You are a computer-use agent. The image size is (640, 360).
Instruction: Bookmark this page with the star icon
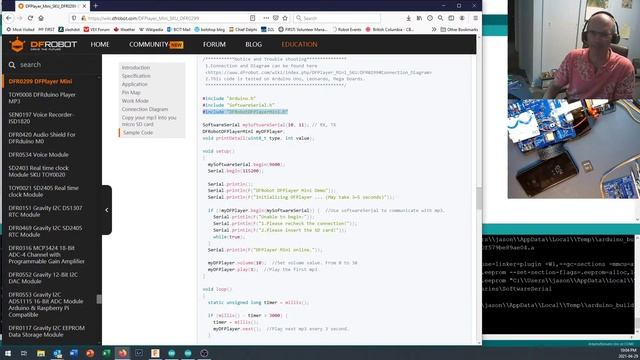285,18
